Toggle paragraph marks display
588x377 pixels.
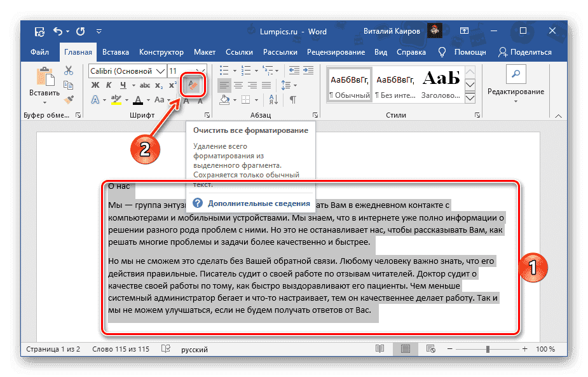click(x=293, y=100)
